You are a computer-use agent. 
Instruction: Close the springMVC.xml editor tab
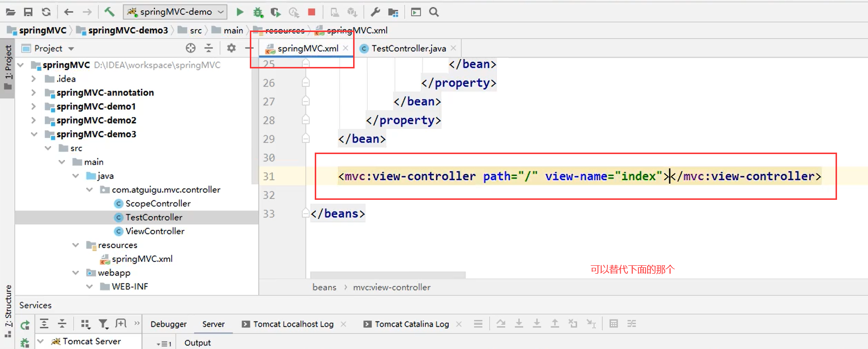click(x=346, y=48)
